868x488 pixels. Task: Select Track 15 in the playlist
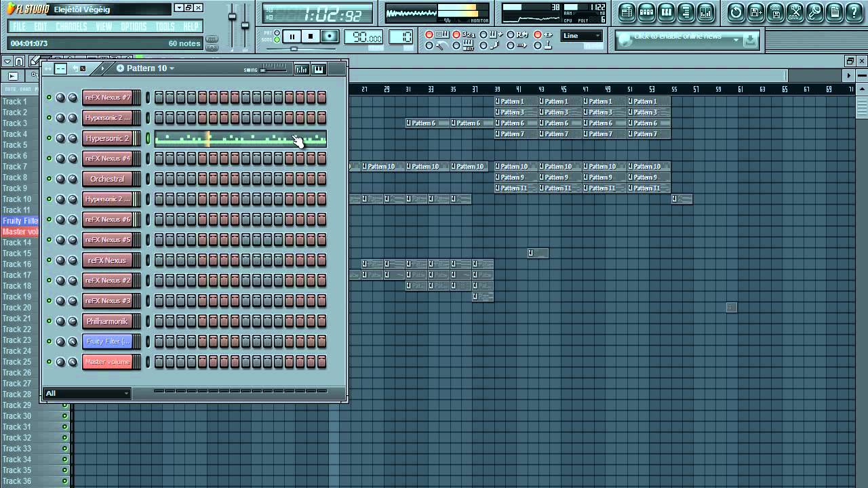pos(16,253)
